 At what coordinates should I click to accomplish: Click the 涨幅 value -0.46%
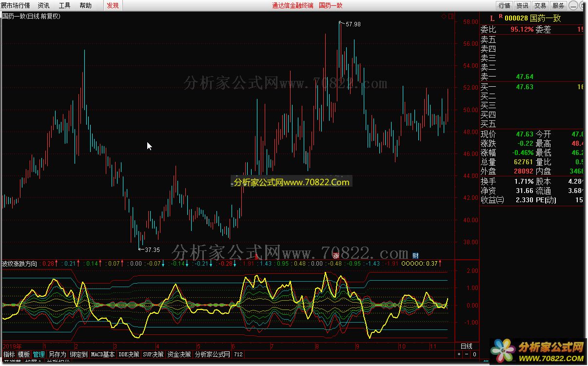tap(522, 153)
